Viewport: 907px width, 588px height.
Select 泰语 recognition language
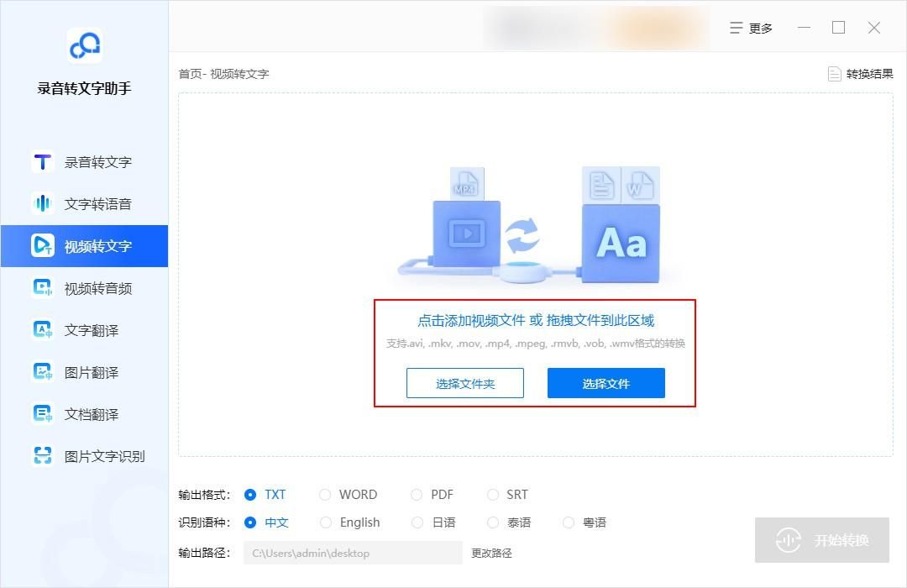coord(509,522)
